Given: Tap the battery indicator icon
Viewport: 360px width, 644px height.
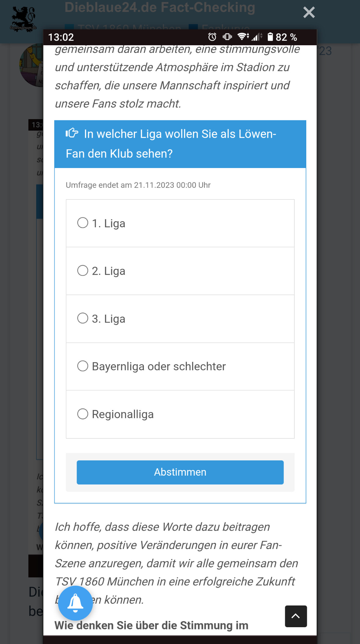Looking at the screenshot, I should pos(270,37).
